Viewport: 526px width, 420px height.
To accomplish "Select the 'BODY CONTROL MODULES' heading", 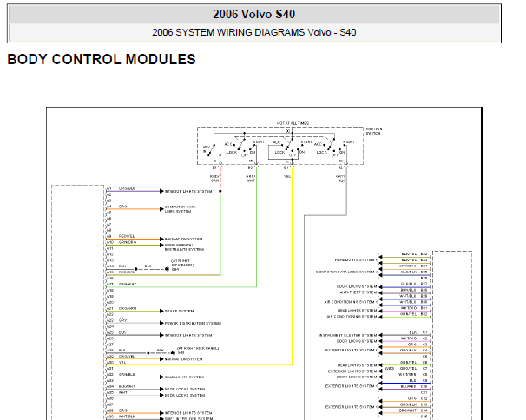I will (x=102, y=59).
